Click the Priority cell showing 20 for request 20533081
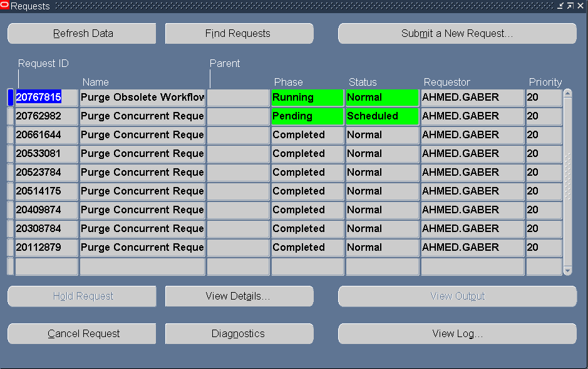This screenshot has height=369, width=588. [543, 153]
